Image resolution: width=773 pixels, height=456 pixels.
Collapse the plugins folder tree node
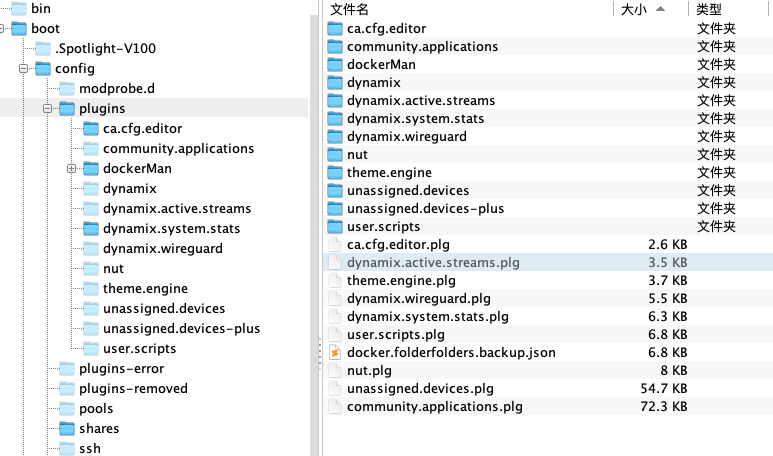pyautogui.click(x=47, y=108)
